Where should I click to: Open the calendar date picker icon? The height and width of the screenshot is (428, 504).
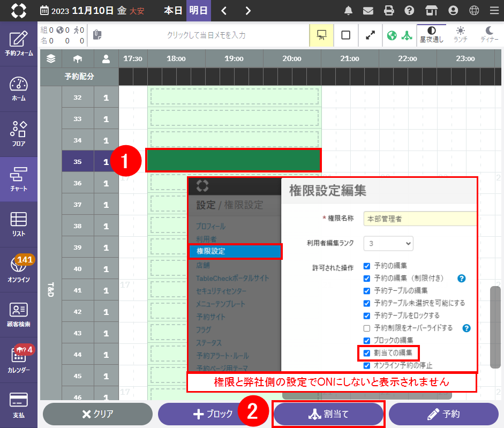tap(44, 11)
